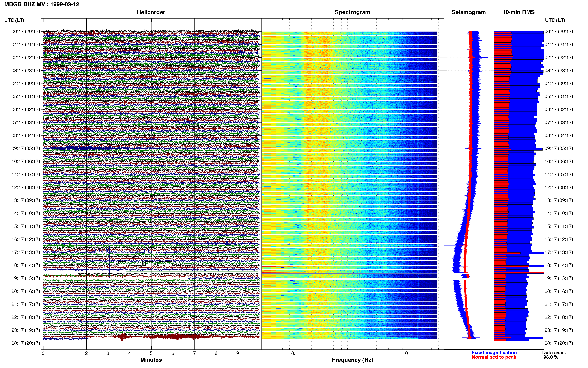Click the '20:17 (16:17)' label right of the RMS panel
Screen dimensions: 588x368
(x=559, y=291)
